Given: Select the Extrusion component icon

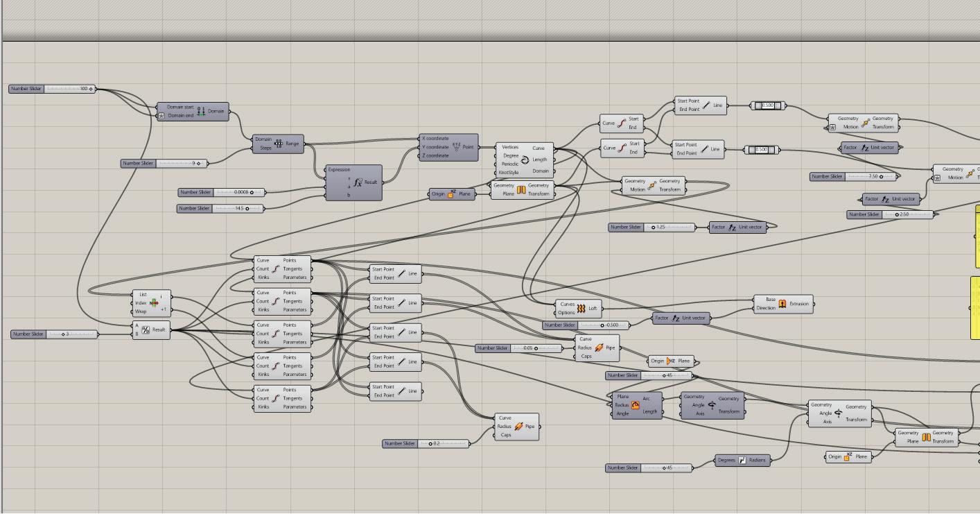Looking at the screenshot, I should pyautogui.click(x=782, y=304).
